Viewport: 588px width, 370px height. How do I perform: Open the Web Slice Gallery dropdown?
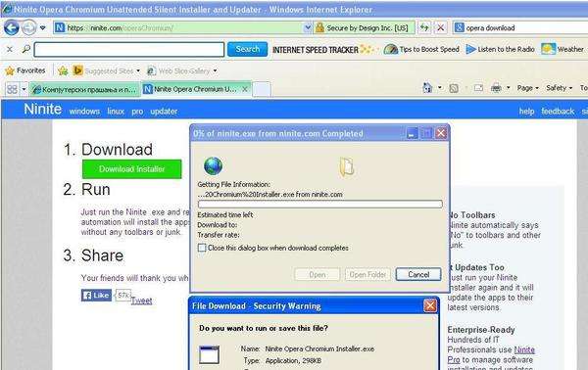tap(182, 70)
